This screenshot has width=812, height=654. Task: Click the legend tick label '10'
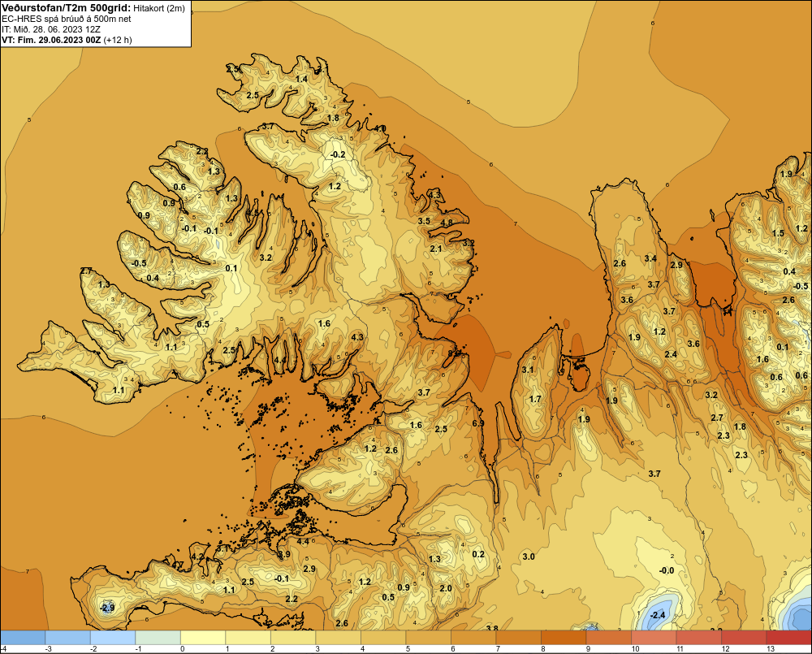pyautogui.click(x=636, y=649)
